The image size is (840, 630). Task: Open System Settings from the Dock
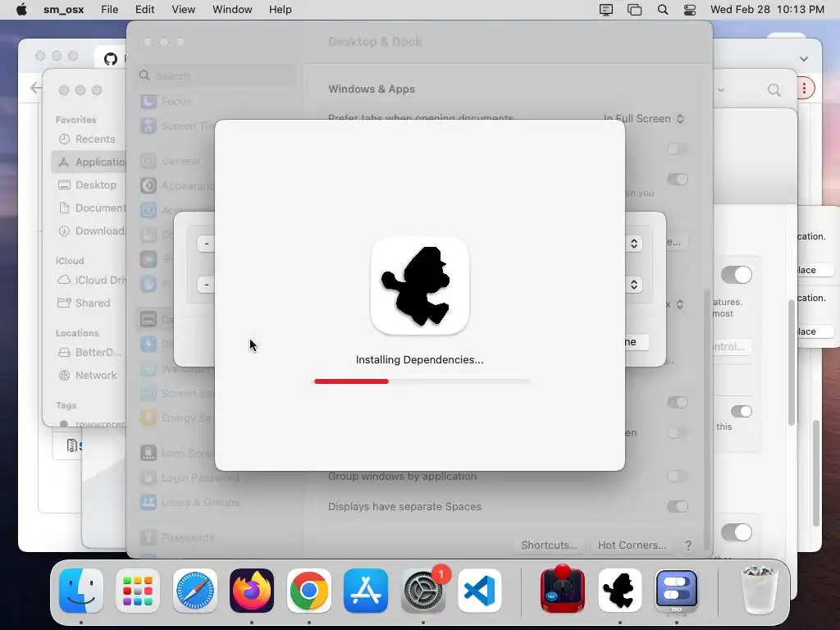(423, 591)
